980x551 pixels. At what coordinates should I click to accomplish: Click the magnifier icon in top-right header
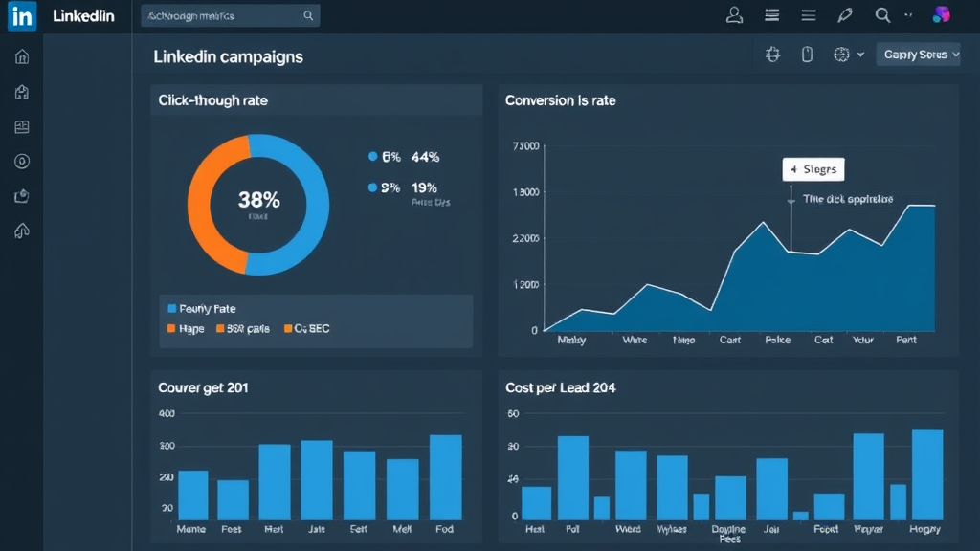coord(882,15)
